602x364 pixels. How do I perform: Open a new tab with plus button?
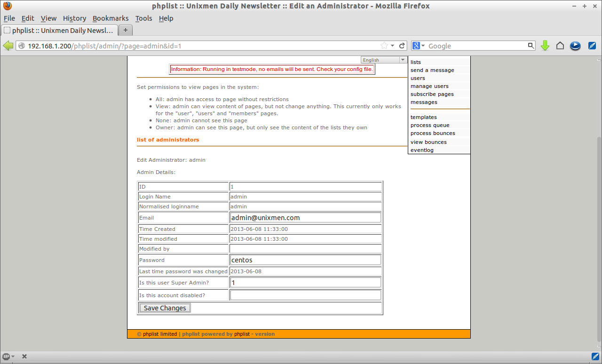pos(125,30)
